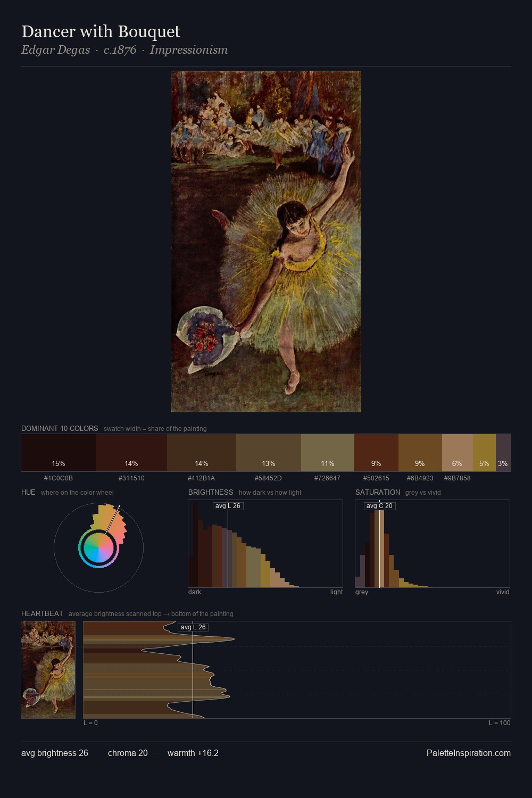Screen dimensions: 532x798
Task: Select the hex code #6B4923 label
Action: (420, 478)
